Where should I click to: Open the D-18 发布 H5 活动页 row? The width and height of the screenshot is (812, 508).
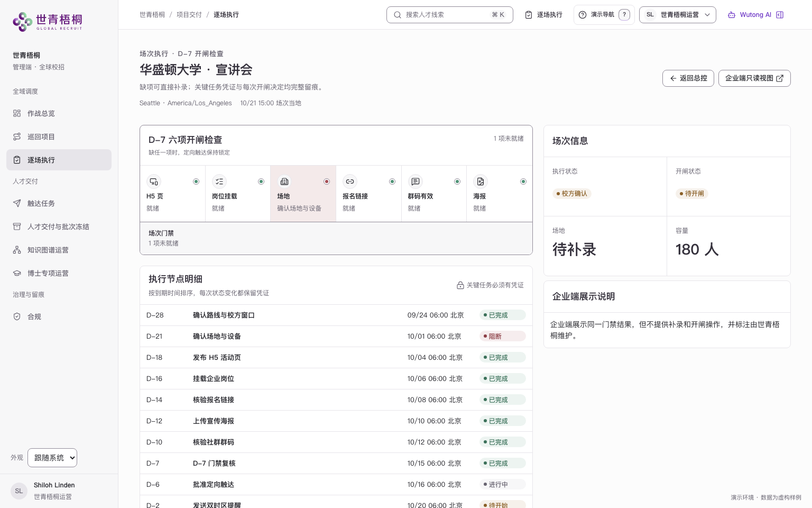click(x=336, y=358)
